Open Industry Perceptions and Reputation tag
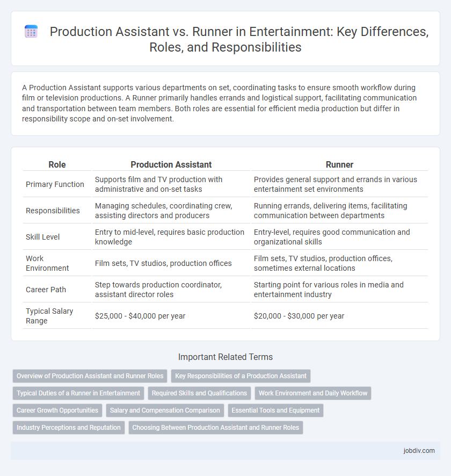Image resolution: width=451 pixels, height=476 pixels. pos(69,428)
